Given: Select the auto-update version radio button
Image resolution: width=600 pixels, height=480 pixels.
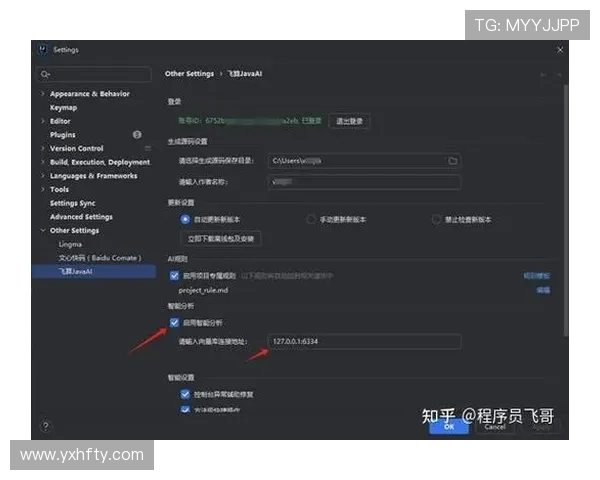Looking at the screenshot, I should [185, 219].
